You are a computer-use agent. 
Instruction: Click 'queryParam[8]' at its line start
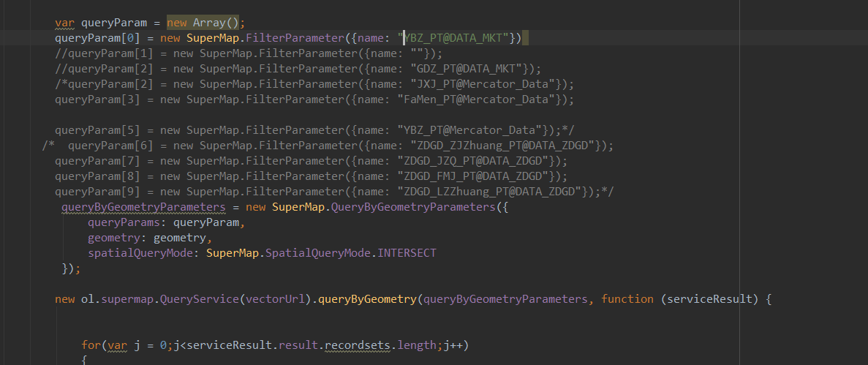pos(97,176)
